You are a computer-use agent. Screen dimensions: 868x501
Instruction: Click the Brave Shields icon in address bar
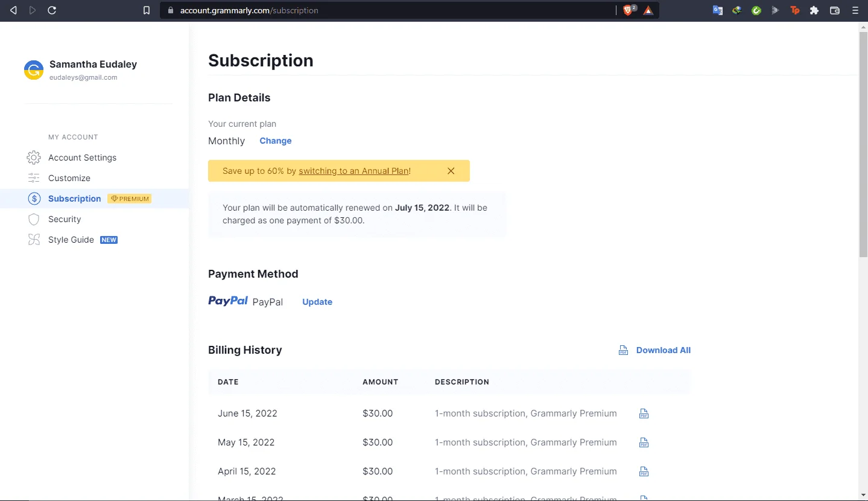coord(629,10)
